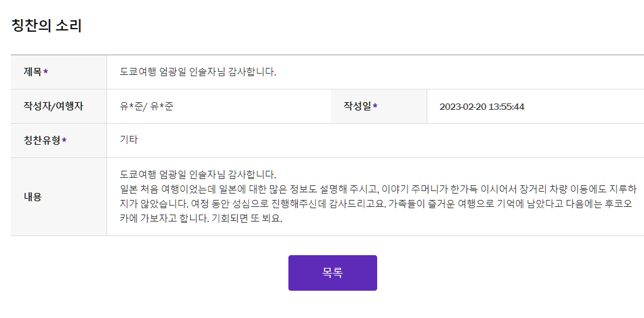Screen dimensions: 644x318
Task: Select the 칭찬의 소리 page heading
Action: click(46, 25)
